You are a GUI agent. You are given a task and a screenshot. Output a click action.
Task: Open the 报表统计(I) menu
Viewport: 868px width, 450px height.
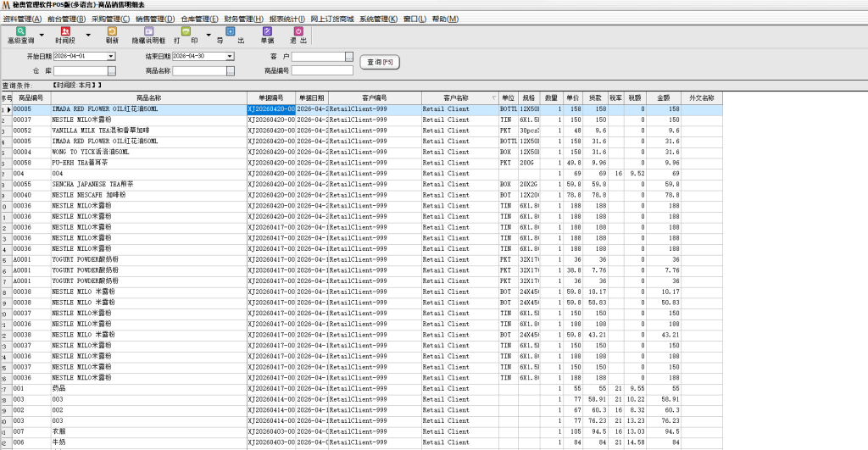[287, 19]
